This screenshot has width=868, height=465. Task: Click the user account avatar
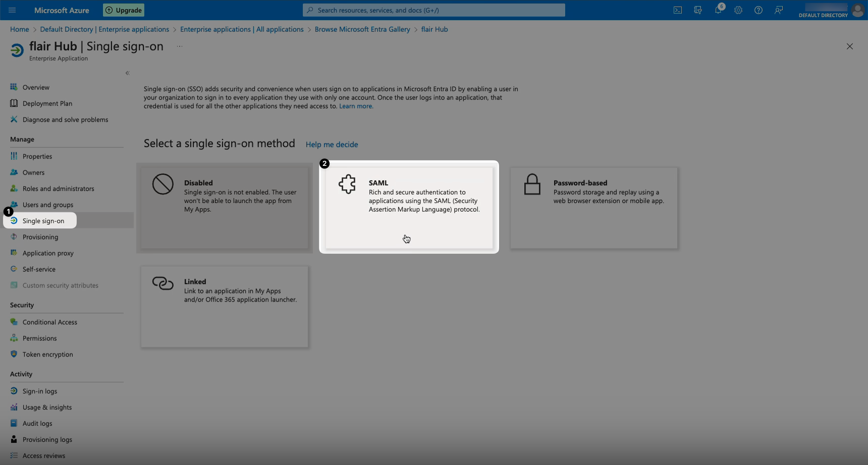[x=857, y=10]
